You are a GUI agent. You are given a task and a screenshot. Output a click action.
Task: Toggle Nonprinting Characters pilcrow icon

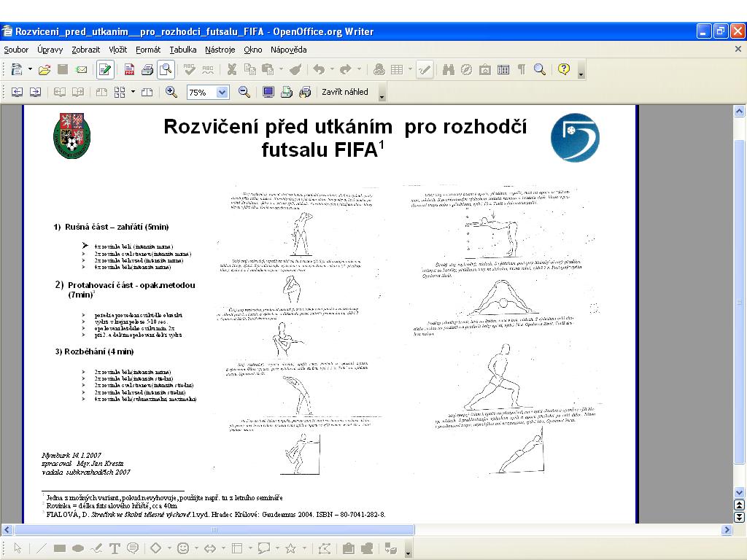coord(521,70)
